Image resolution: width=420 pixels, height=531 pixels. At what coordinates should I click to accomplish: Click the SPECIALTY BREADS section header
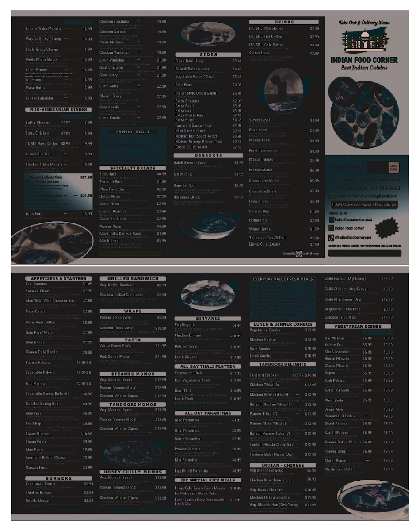[x=133, y=169]
